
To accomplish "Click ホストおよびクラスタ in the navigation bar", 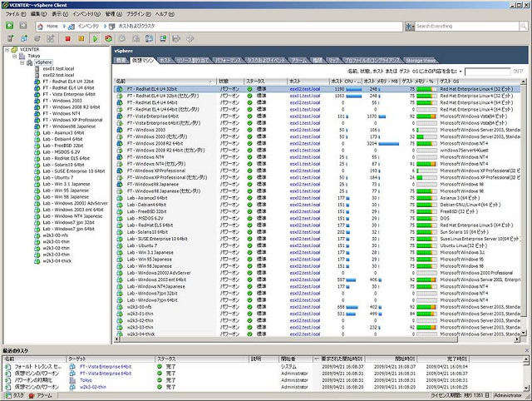I will [x=136, y=26].
